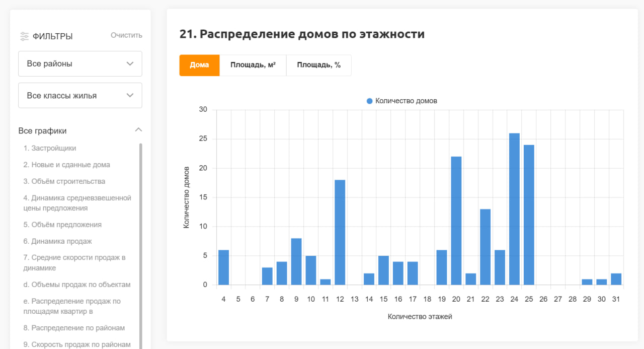Image resolution: width=644 pixels, height=349 pixels.
Task: Click the bar for 12-storey buildings
Action: 340,232
